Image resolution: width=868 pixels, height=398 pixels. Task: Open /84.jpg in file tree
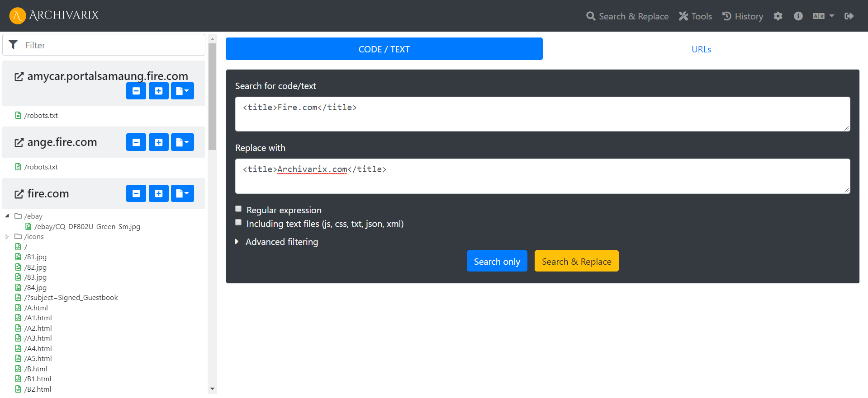click(x=35, y=288)
